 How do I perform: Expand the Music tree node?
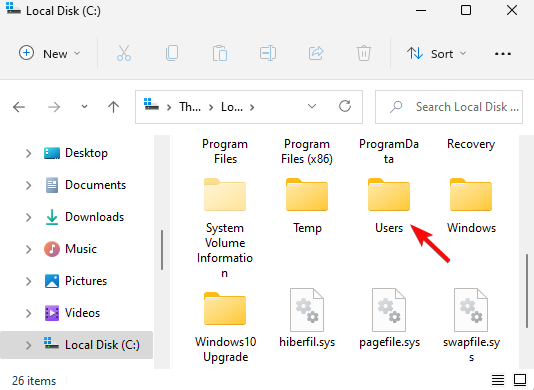(29, 250)
